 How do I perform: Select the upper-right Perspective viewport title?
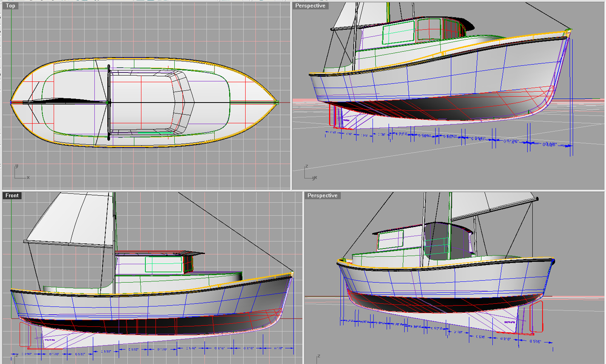point(310,6)
